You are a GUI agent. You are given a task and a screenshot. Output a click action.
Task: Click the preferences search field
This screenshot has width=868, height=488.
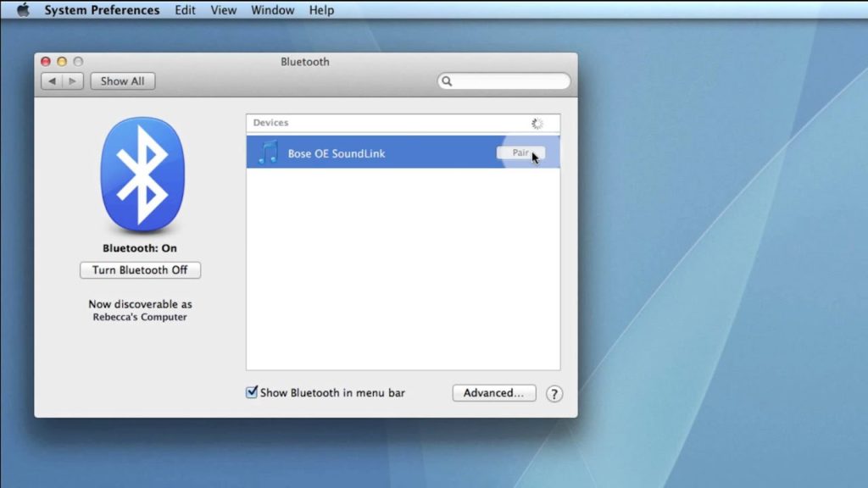click(x=504, y=81)
